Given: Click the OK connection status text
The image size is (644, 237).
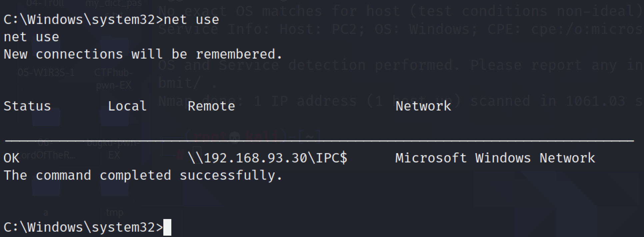Looking at the screenshot, I should click(x=11, y=158).
